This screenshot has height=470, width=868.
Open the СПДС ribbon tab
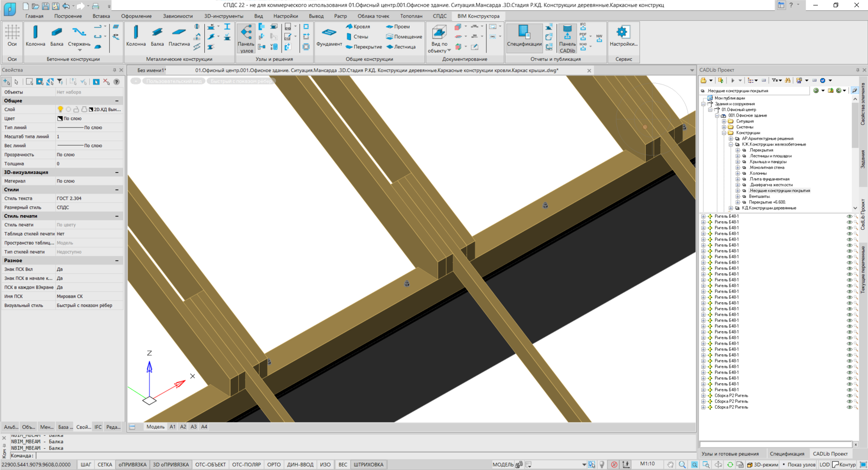pos(439,16)
